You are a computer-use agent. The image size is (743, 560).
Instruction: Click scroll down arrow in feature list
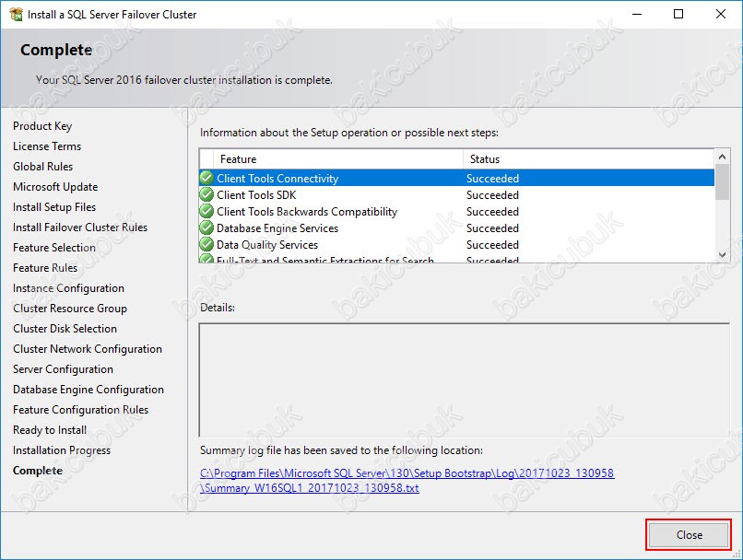[722, 255]
